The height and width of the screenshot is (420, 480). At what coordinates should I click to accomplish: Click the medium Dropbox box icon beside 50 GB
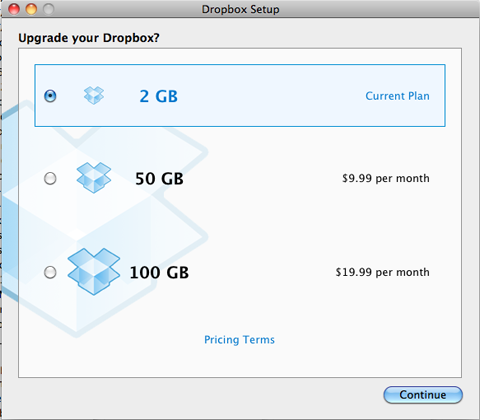pos(94,178)
